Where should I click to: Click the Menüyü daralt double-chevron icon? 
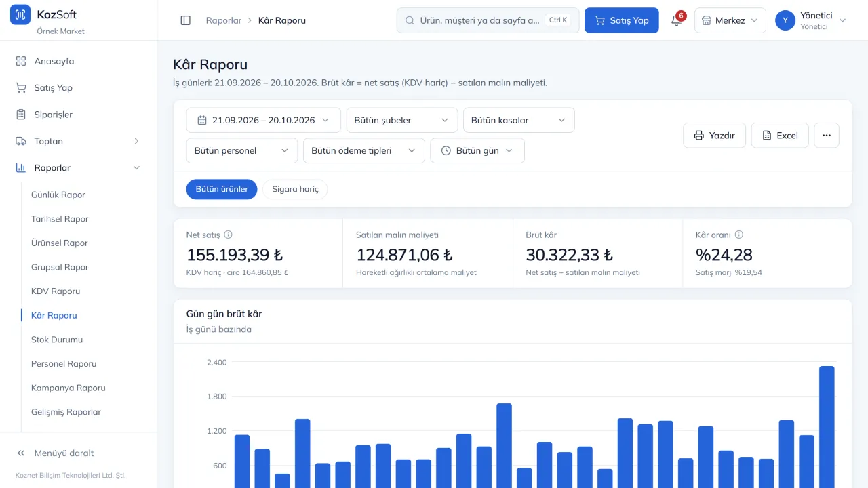click(21, 453)
